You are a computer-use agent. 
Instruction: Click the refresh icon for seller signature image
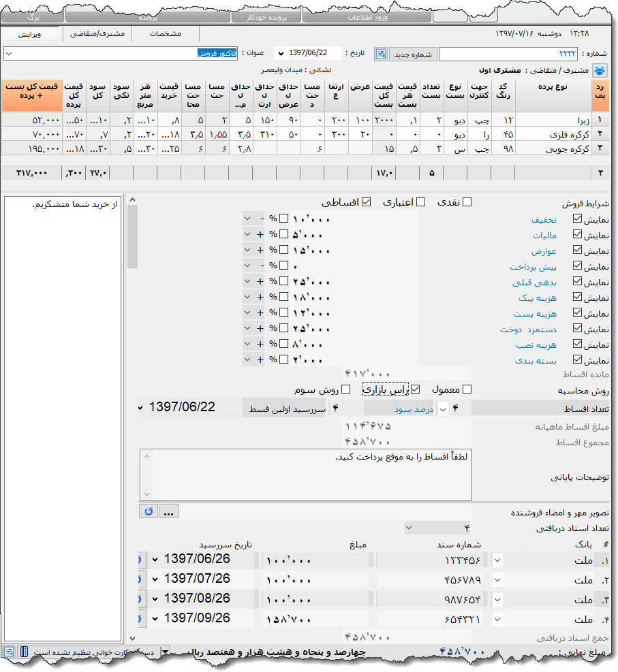point(149,511)
